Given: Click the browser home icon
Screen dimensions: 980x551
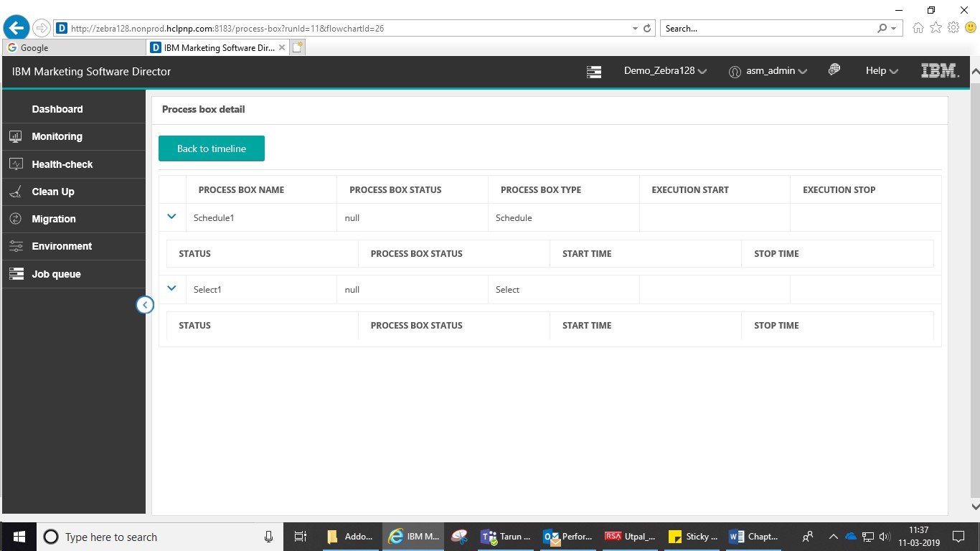Looking at the screenshot, I should (x=918, y=28).
